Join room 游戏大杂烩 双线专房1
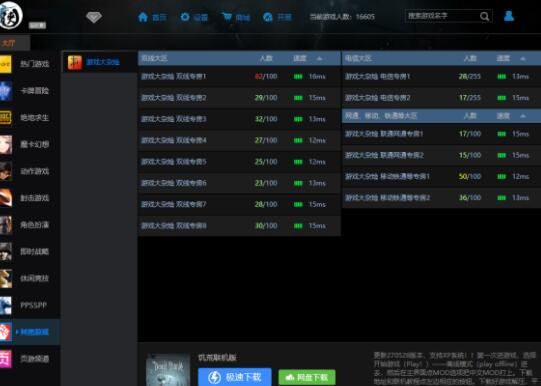Screen dimensions: 541x386 coord(239,77)
